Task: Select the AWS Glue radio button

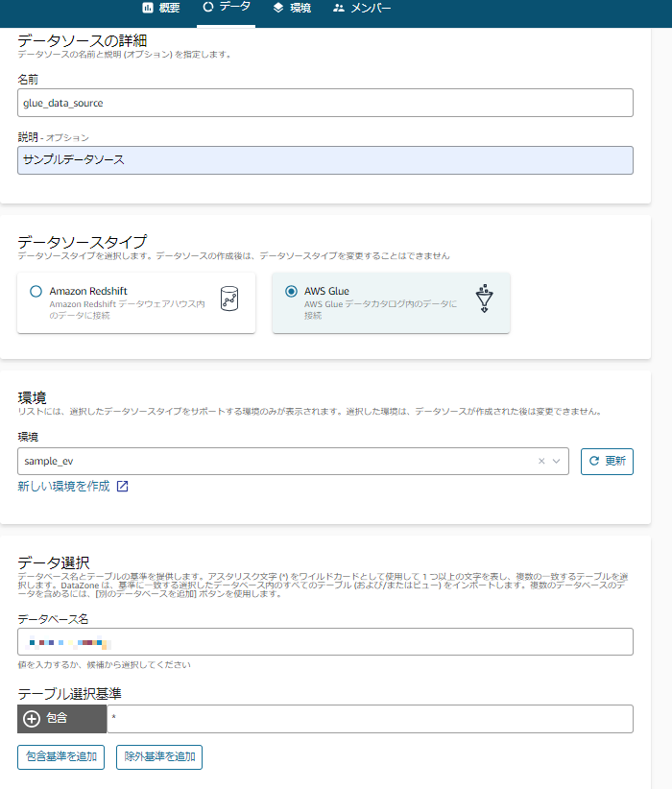Action: [291, 292]
